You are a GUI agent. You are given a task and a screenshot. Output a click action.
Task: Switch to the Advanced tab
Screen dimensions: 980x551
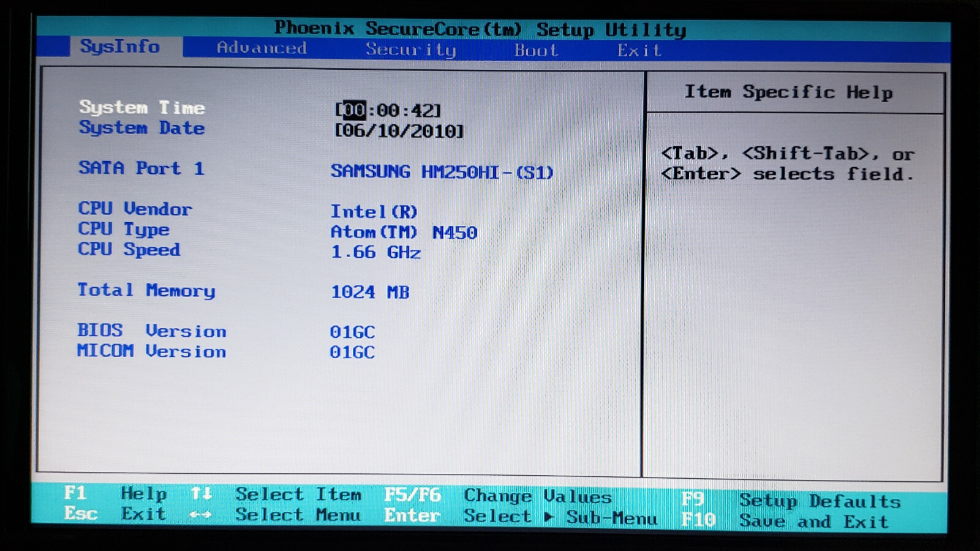click(x=262, y=48)
